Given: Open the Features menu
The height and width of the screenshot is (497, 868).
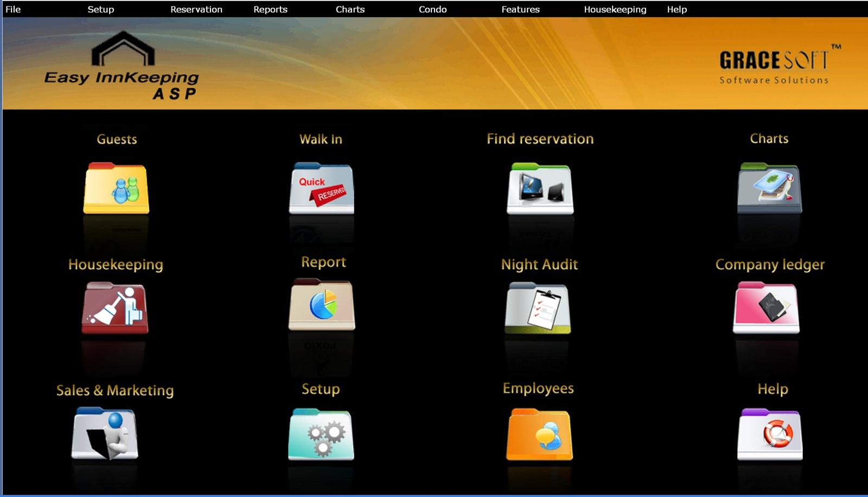Looking at the screenshot, I should (520, 9).
